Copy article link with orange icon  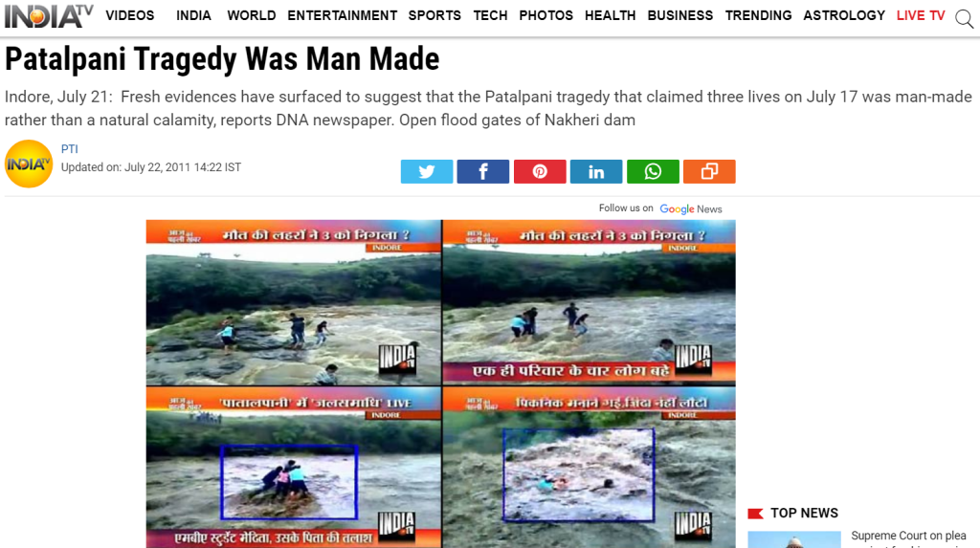pos(709,171)
